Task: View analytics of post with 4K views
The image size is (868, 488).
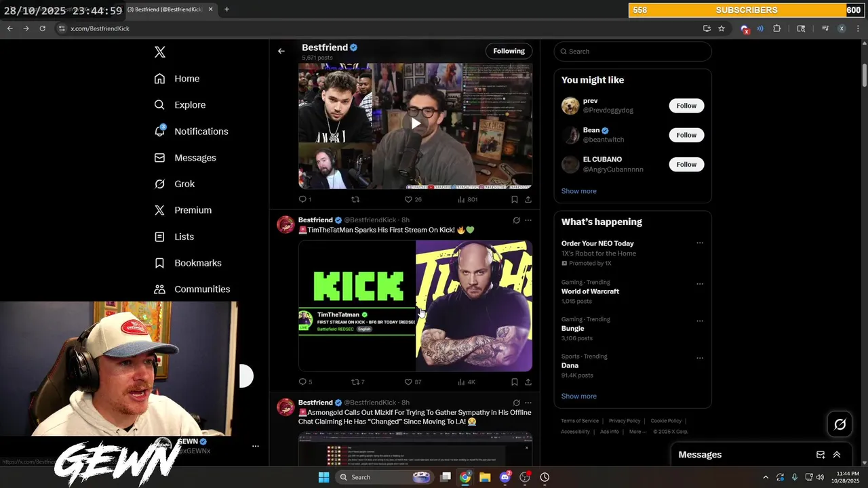Action: (467, 382)
